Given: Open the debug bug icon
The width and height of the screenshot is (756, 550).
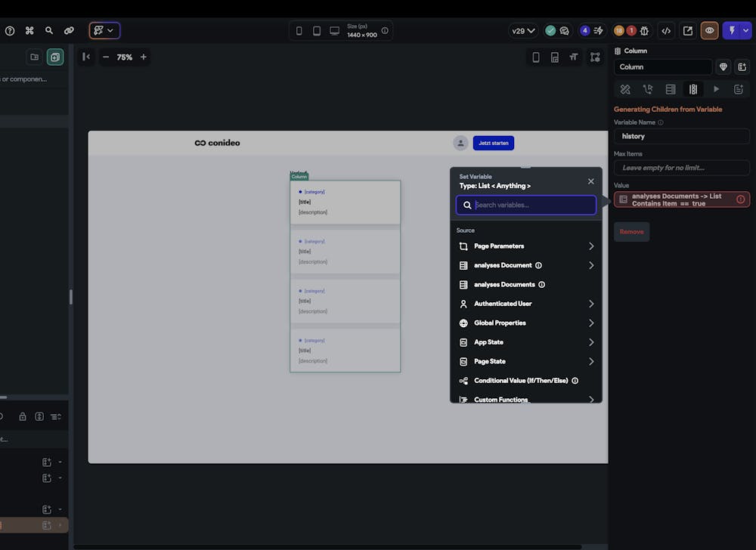Looking at the screenshot, I should [x=644, y=31].
